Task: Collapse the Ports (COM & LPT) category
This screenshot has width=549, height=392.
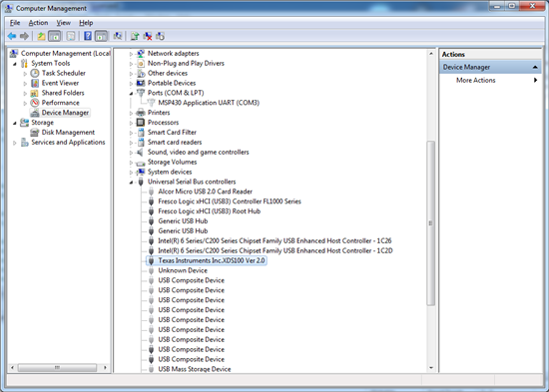Action: (131, 93)
